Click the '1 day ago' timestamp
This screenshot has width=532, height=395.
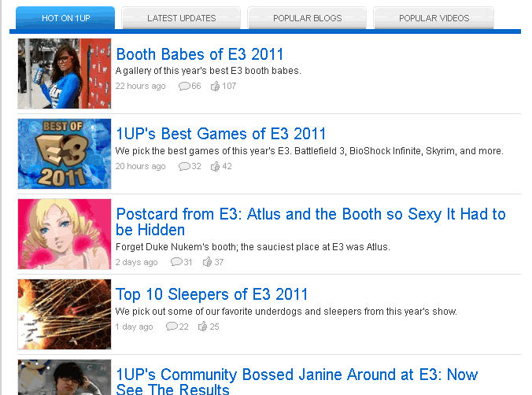coord(134,327)
